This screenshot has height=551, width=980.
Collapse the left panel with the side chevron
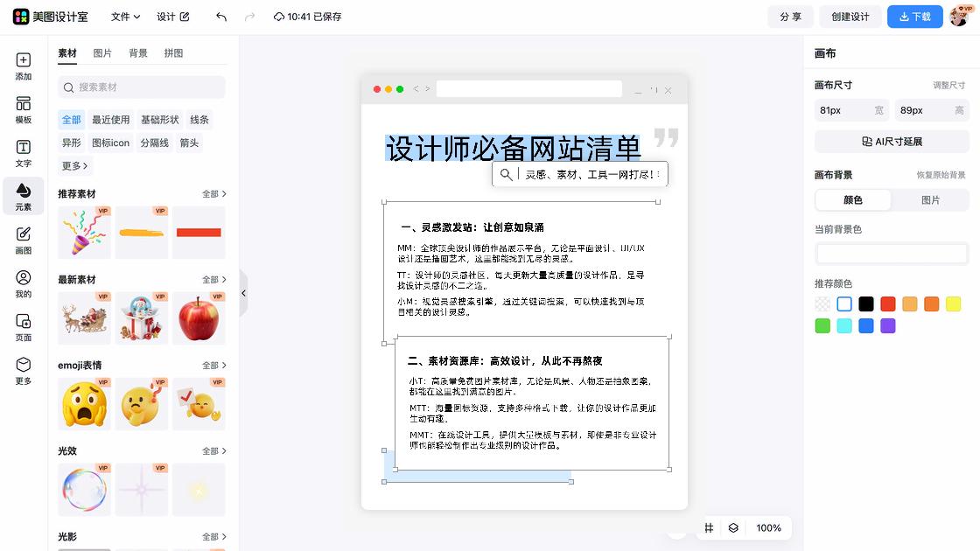point(243,293)
